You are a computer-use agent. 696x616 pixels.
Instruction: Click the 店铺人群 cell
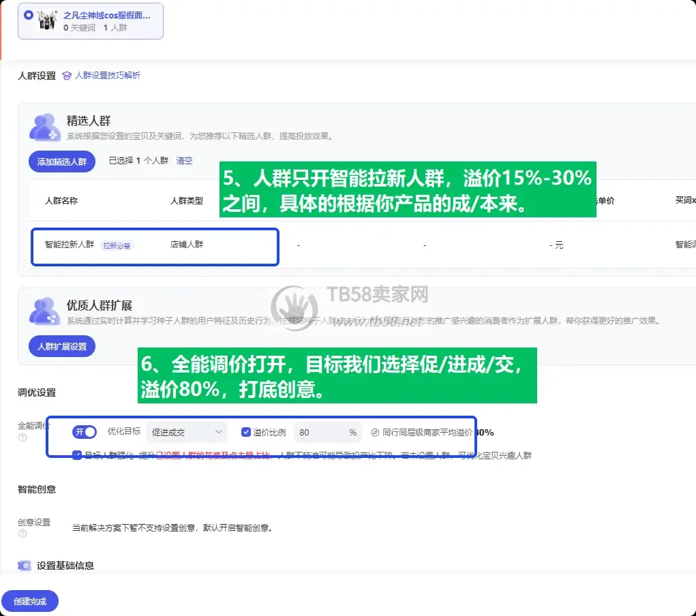(186, 245)
